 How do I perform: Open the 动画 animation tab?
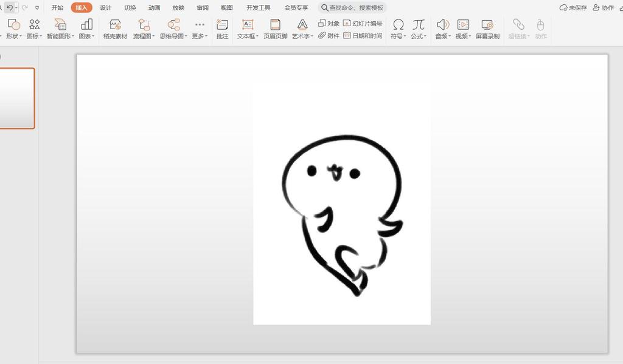pyautogui.click(x=154, y=8)
